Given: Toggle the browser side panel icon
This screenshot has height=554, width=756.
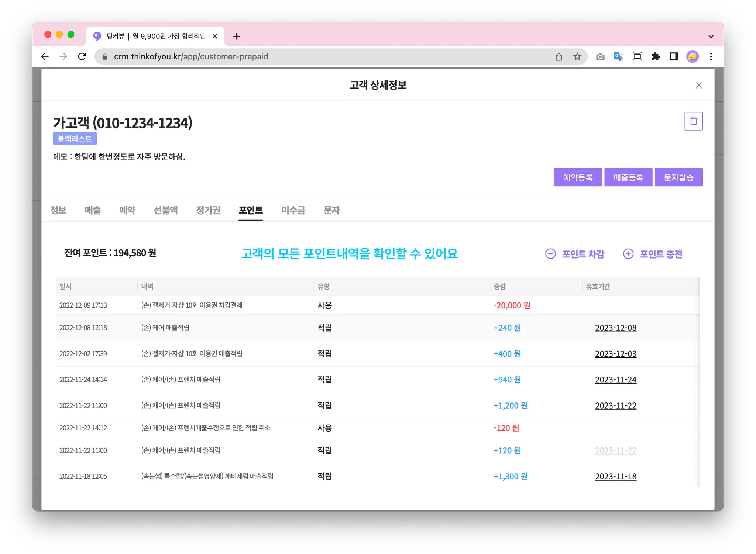Looking at the screenshot, I should pyautogui.click(x=674, y=56).
